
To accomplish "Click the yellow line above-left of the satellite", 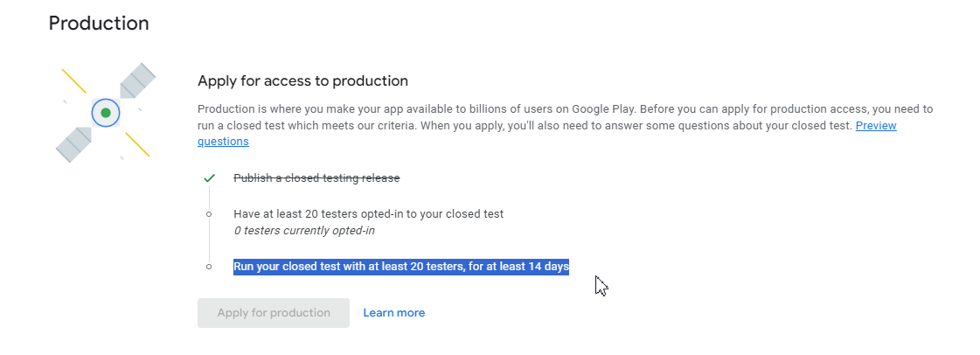I will pos(73,80).
